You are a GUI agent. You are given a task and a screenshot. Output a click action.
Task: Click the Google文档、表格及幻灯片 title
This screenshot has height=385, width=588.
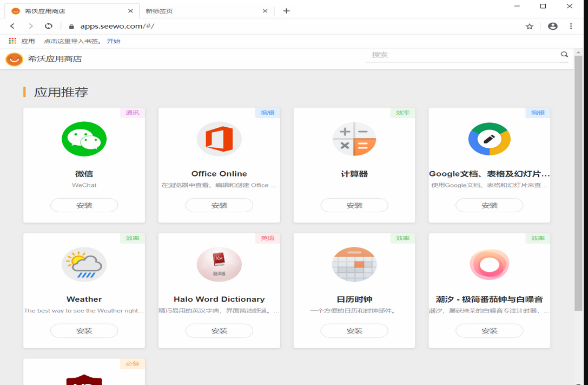[490, 174]
